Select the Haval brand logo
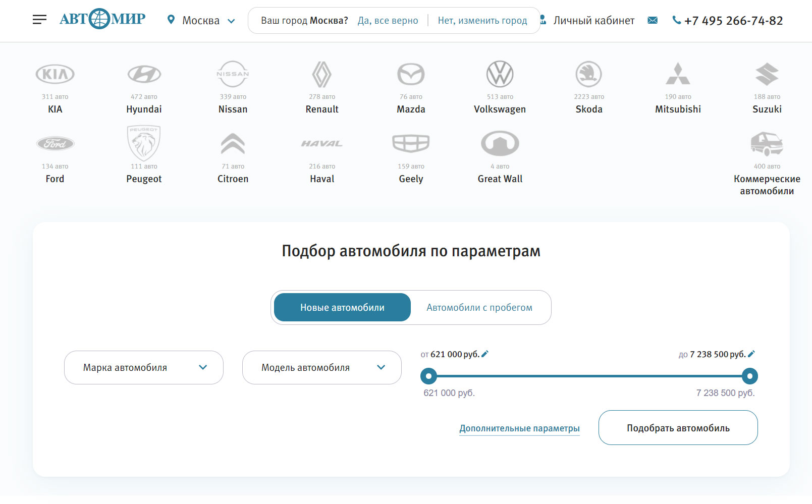 (x=322, y=144)
